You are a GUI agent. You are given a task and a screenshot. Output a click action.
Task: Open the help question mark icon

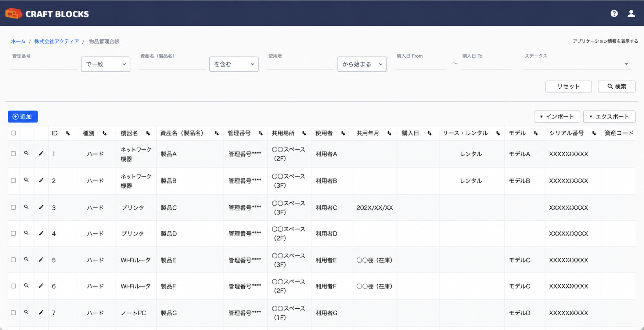click(x=614, y=14)
